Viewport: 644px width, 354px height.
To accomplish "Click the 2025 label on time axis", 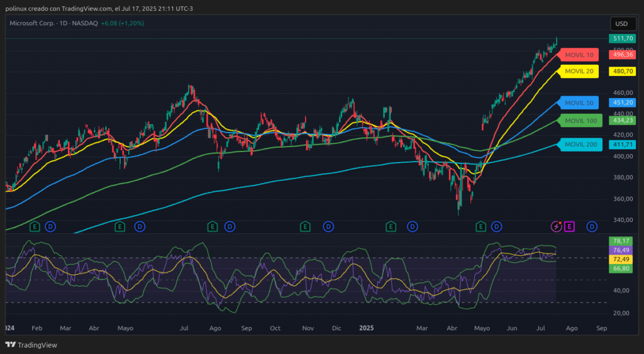I will click(x=367, y=328).
